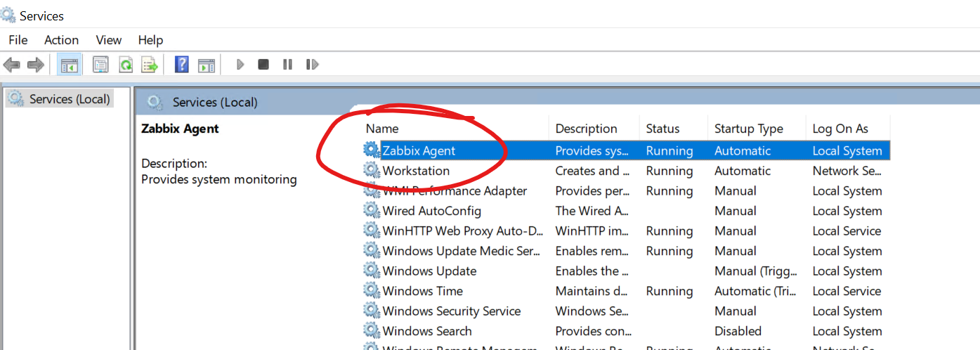
Task: Click the Forward arrow toolbar button
Action: click(x=35, y=65)
